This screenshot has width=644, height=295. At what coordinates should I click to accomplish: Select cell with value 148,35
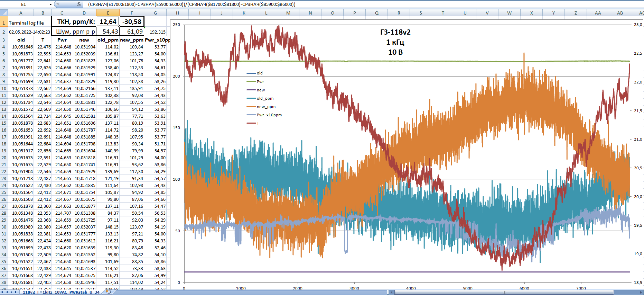[108, 137]
